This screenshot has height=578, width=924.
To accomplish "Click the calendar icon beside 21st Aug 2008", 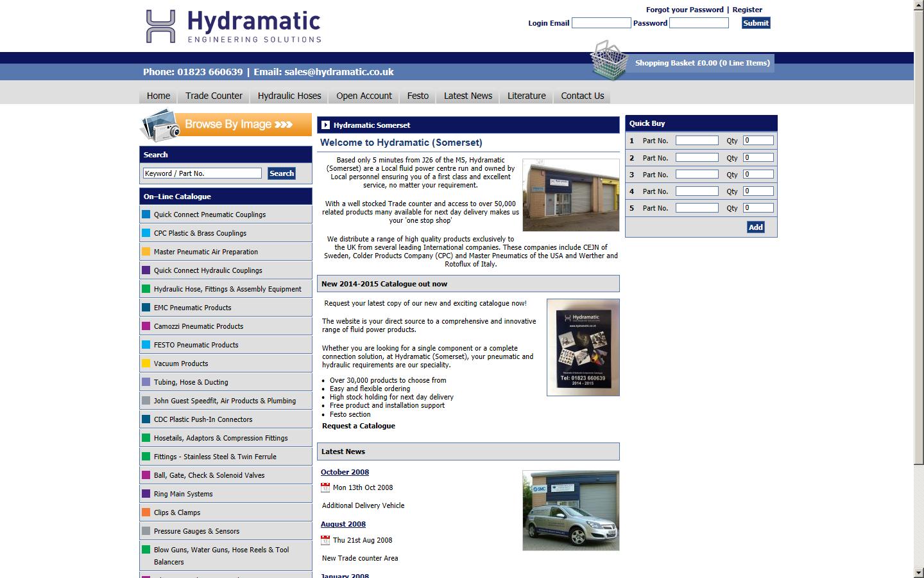I will [x=326, y=540].
